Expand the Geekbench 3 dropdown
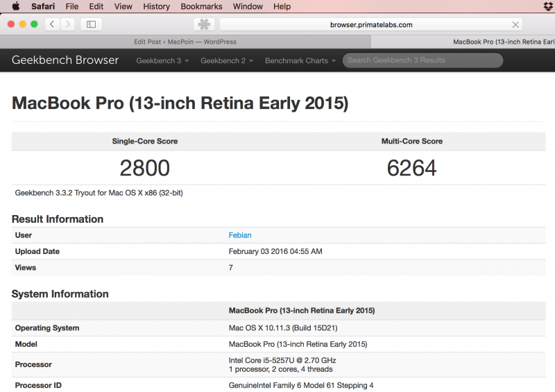The image size is (555, 392). click(162, 60)
